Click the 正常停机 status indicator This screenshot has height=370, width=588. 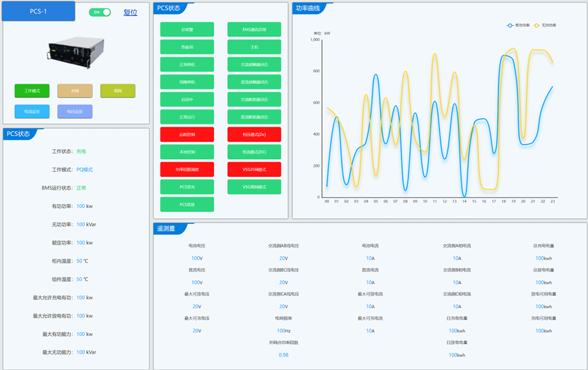point(187,65)
